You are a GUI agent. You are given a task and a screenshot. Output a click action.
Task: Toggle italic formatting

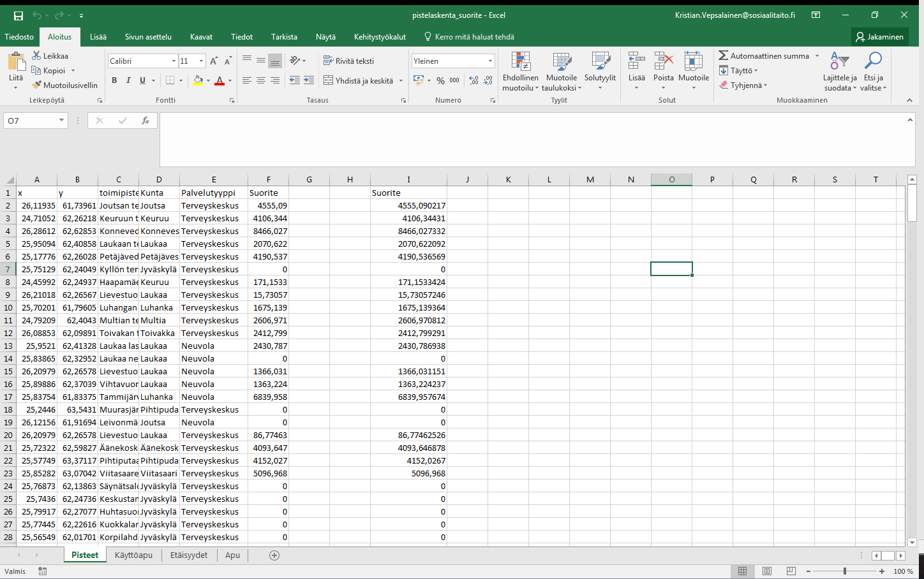click(x=128, y=80)
